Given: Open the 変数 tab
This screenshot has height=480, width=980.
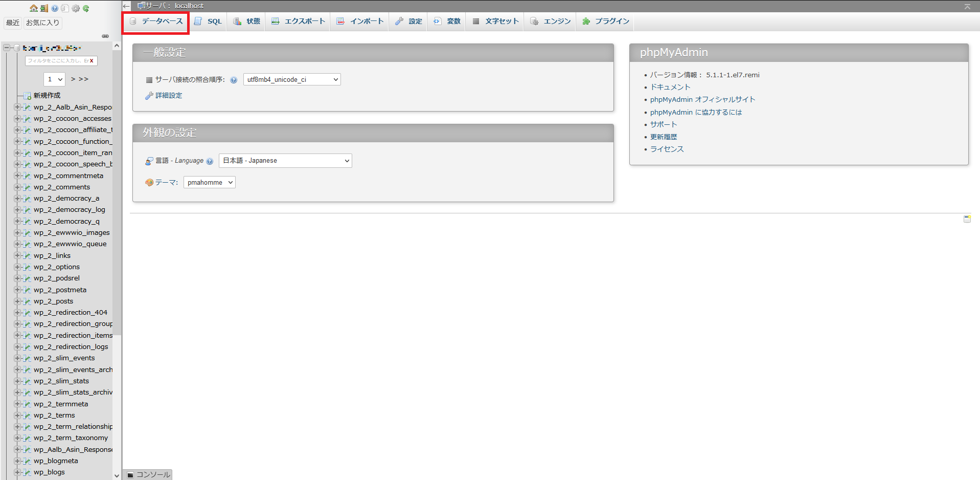Looking at the screenshot, I should [447, 21].
